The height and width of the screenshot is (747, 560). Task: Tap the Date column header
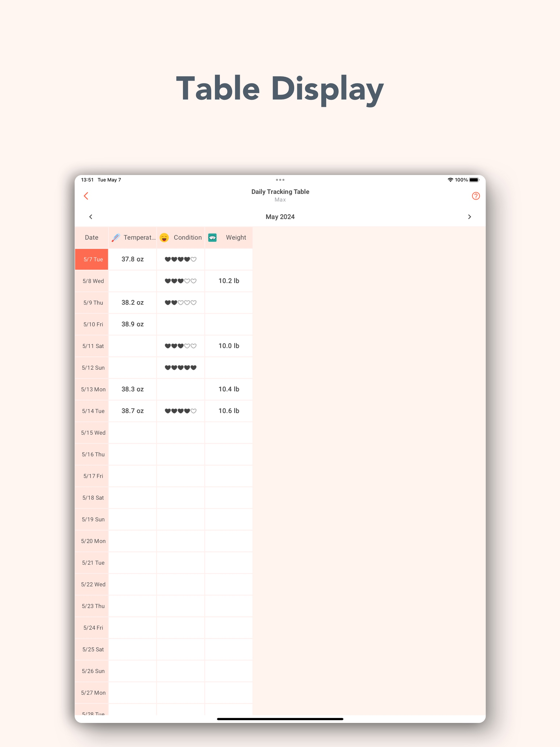click(92, 237)
